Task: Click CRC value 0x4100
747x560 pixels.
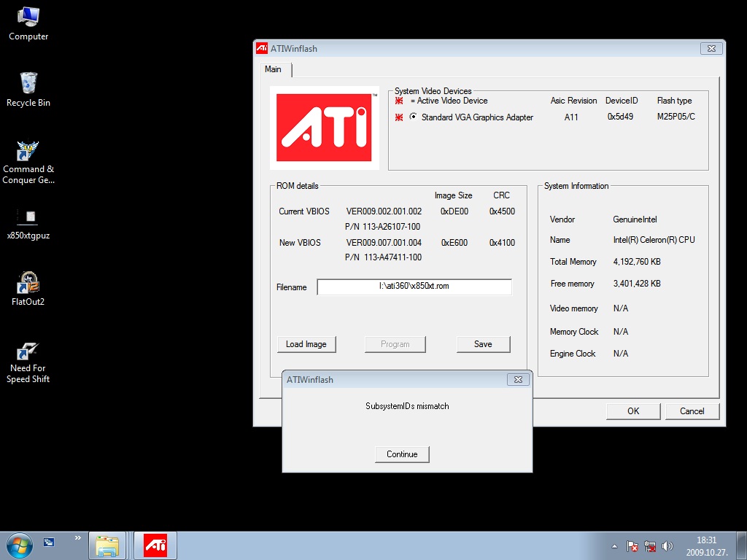Action: (502, 243)
